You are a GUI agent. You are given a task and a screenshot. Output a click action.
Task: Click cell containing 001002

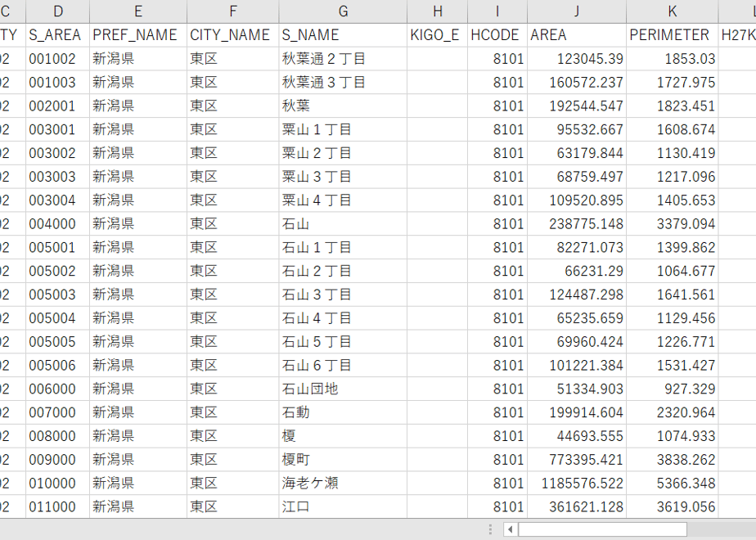[58, 59]
